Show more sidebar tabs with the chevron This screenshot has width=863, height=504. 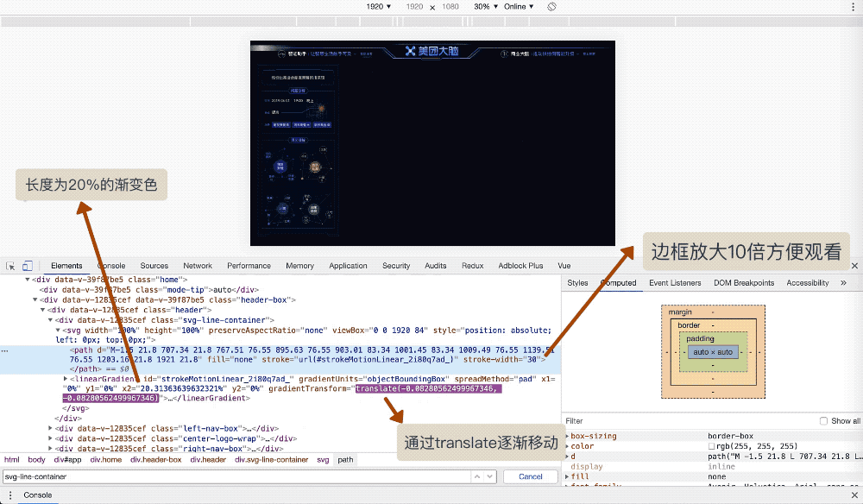pyautogui.click(x=843, y=283)
